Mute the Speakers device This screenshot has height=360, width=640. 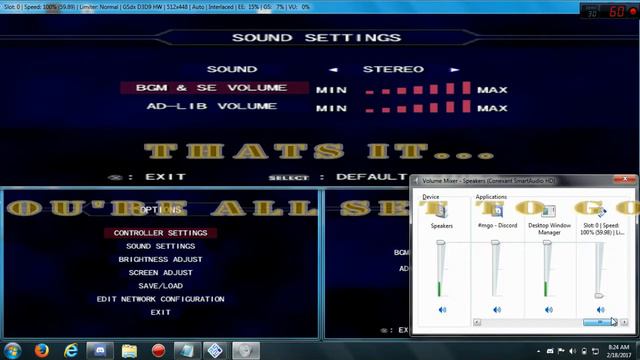click(442, 310)
